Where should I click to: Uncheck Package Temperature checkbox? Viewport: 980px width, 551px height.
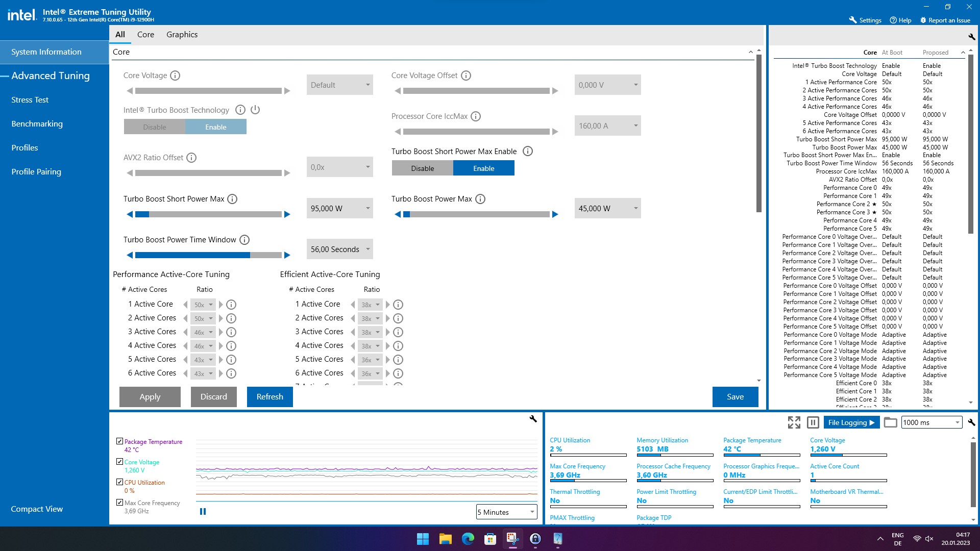(x=119, y=441)
